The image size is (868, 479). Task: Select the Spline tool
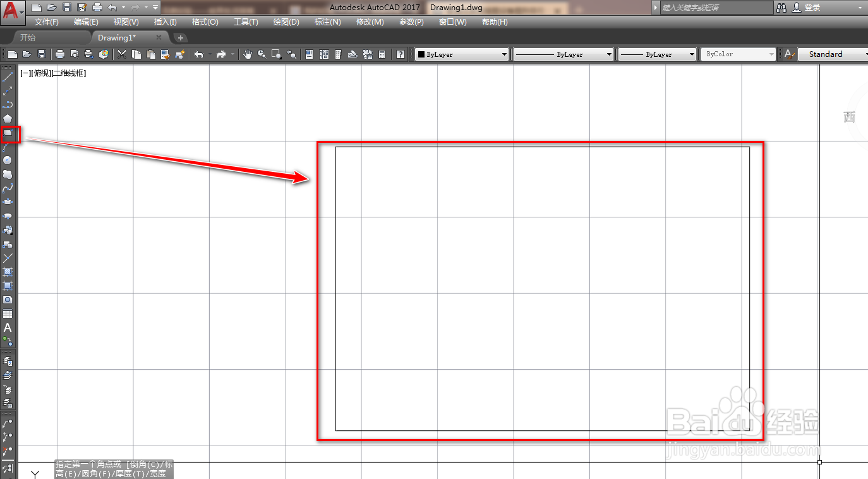[8, 188]
